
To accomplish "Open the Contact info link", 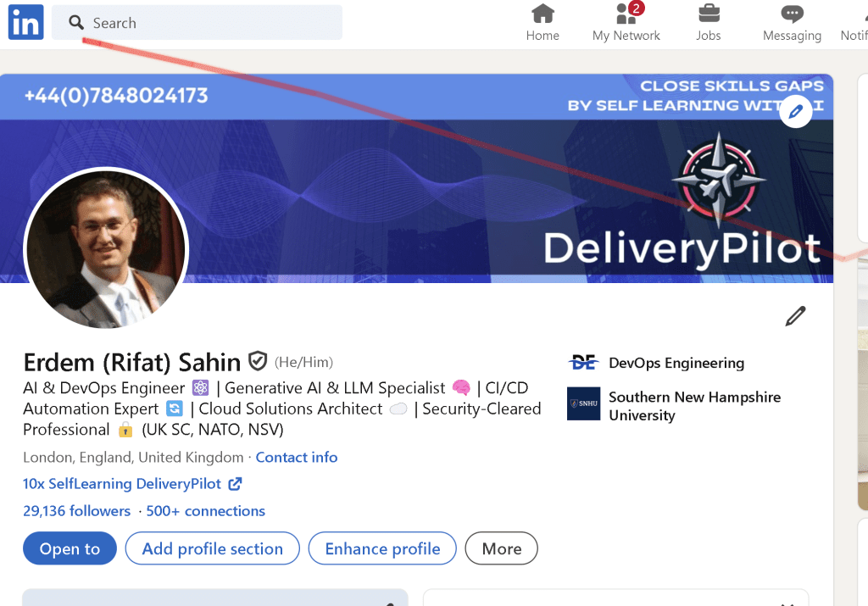I will tap(296, 457).
